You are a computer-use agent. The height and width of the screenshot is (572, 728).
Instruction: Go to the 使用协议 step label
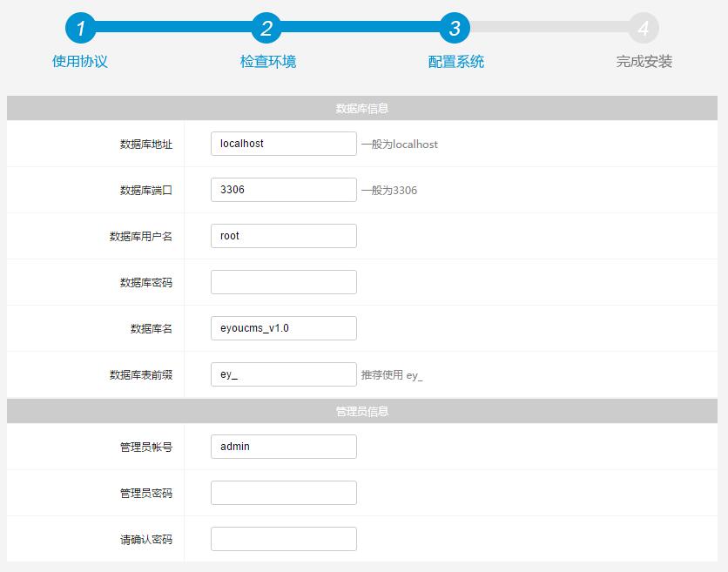[x=80, y=62]
